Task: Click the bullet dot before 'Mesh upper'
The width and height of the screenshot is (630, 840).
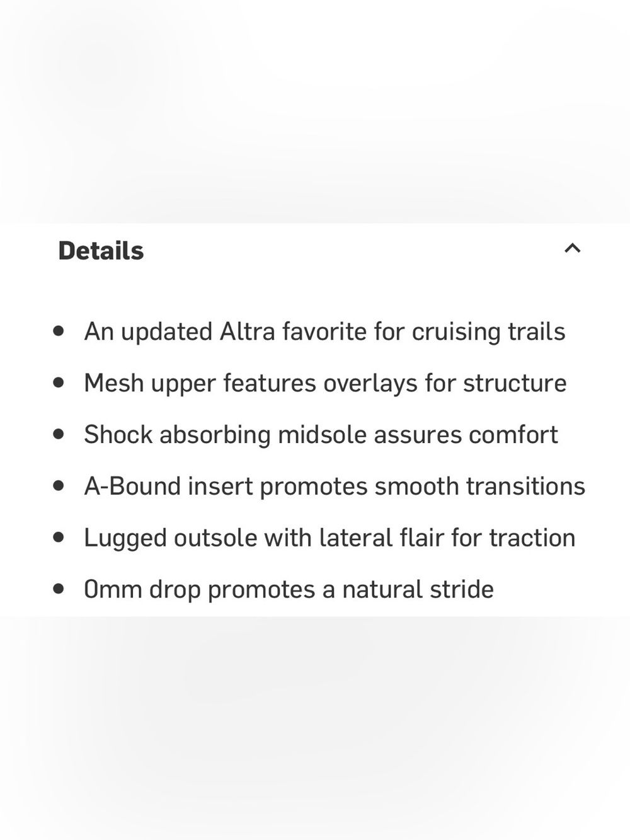Action: (x=59, y=383)
